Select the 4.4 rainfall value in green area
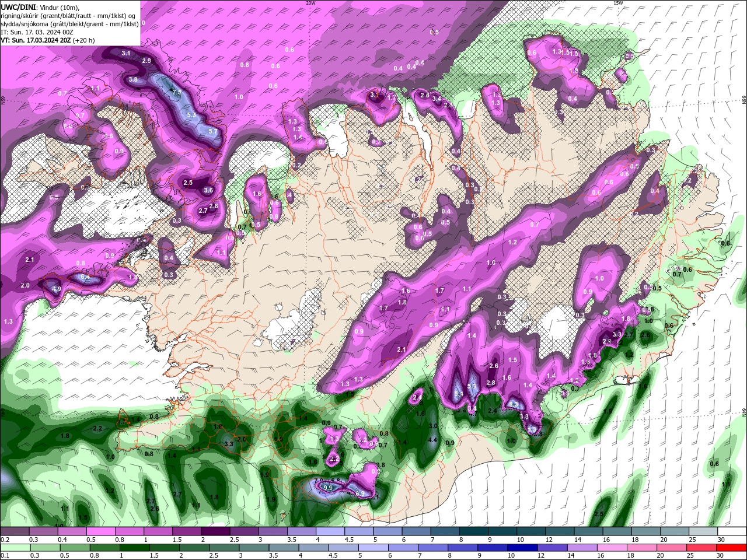Image resolution: width=747 pixels, height=560 pixels. pyautogui.click(x=432, y=440)
